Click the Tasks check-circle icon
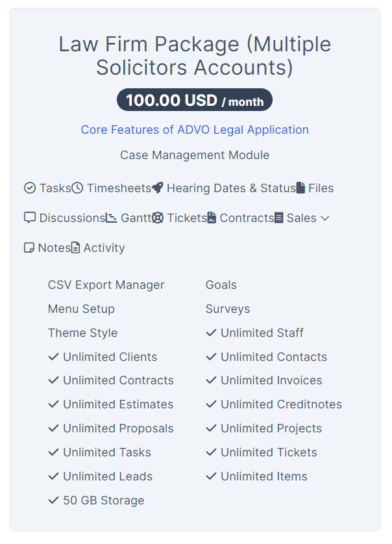This screenshot has height=544, width=392. 30,188
